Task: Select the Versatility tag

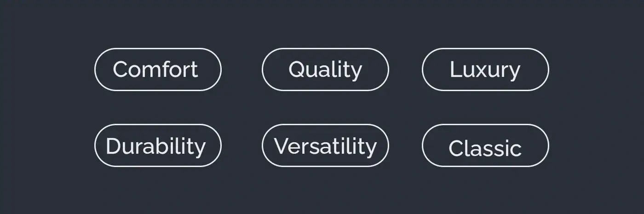Action: [325, 145]
